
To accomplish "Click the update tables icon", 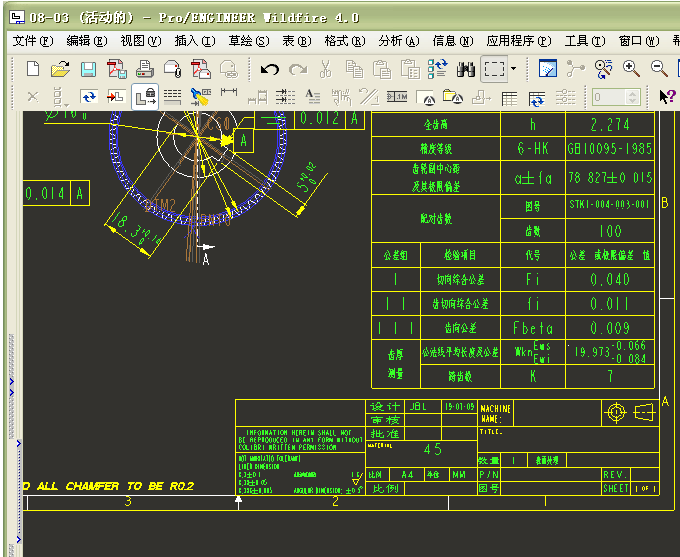I will tap(537, 98).
